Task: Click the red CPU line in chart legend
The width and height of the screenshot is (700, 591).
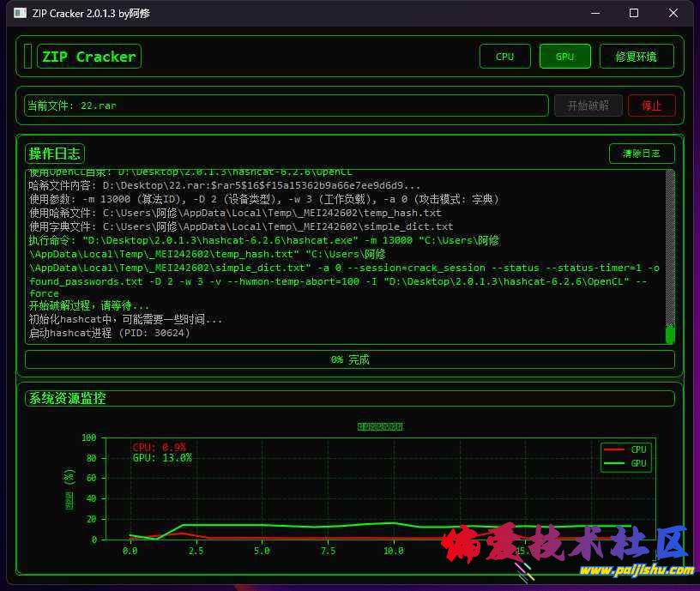Action: pos(614,449)
